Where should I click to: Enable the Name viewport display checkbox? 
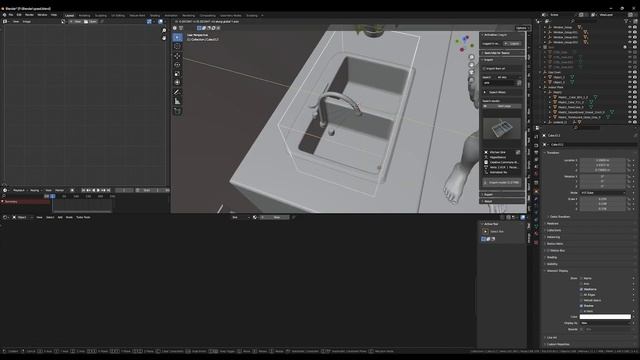(x=581, y=278)
